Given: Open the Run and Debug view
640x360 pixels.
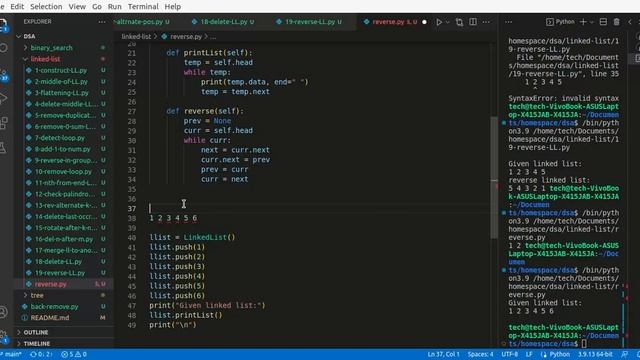Looking at the screenshot, I should point(3,98).
